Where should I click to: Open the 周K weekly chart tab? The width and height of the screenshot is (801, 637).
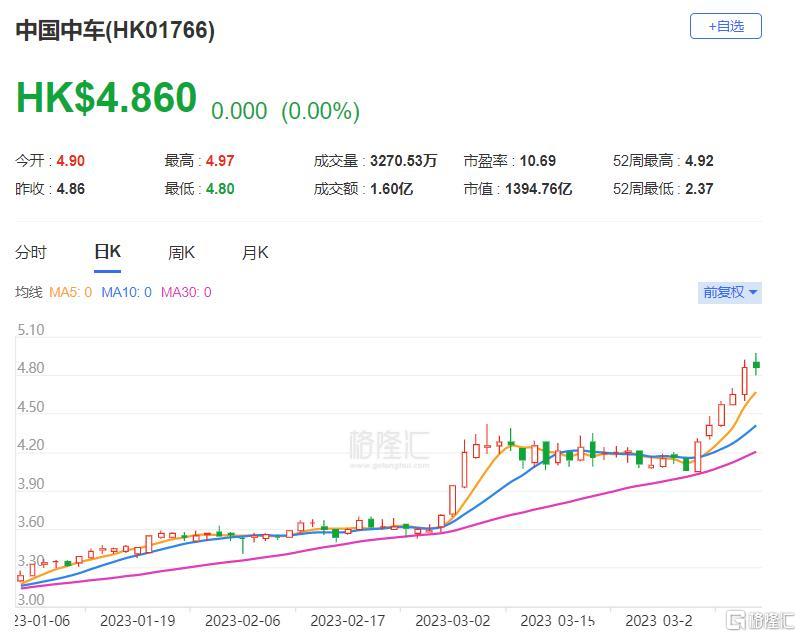pos(181,252)
